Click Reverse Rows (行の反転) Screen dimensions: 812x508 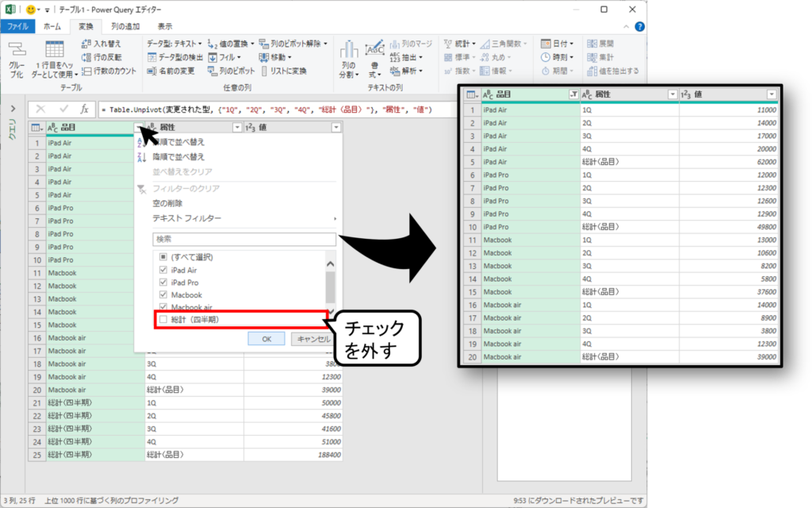pyautogui.click(x=101, y=57)
